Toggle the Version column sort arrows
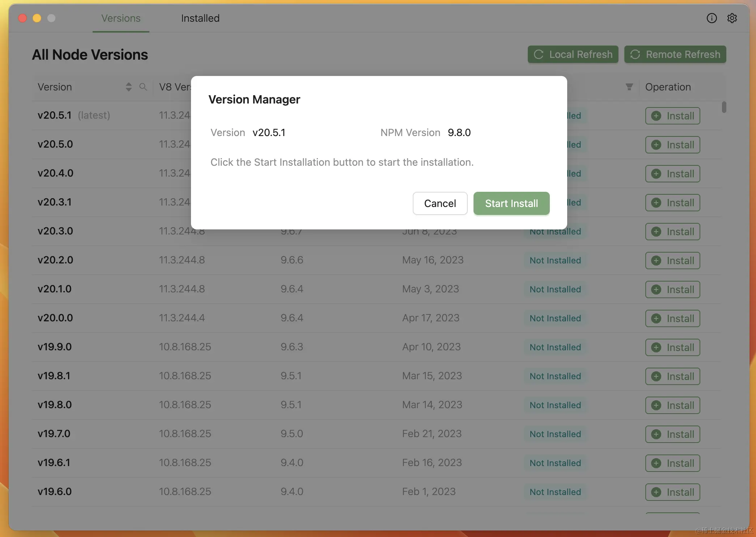 tap(128, 87)
